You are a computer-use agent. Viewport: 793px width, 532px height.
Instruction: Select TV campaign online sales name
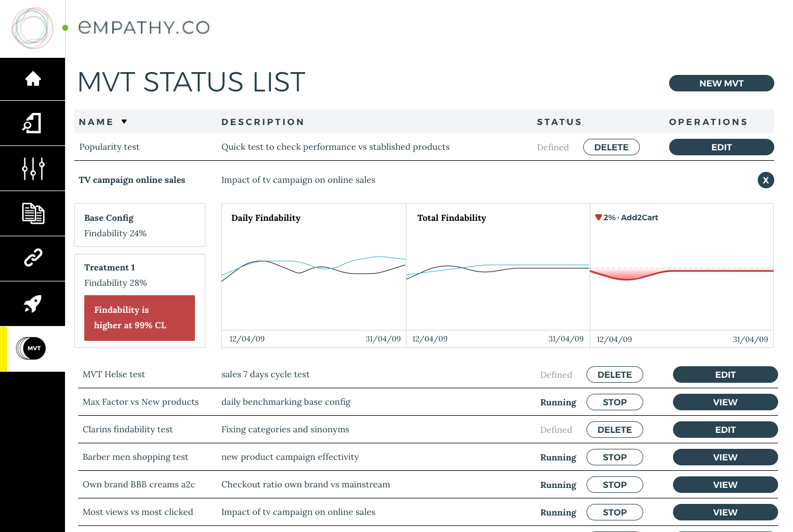pos(132,180)
